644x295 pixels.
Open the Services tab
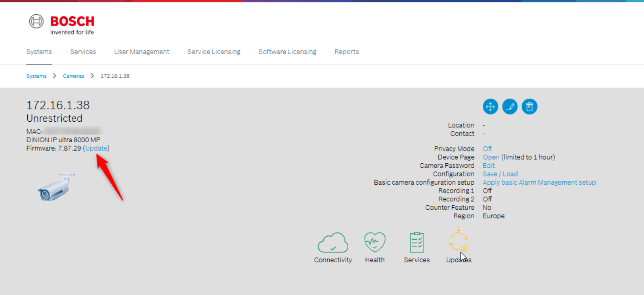(x=83, y=52)
